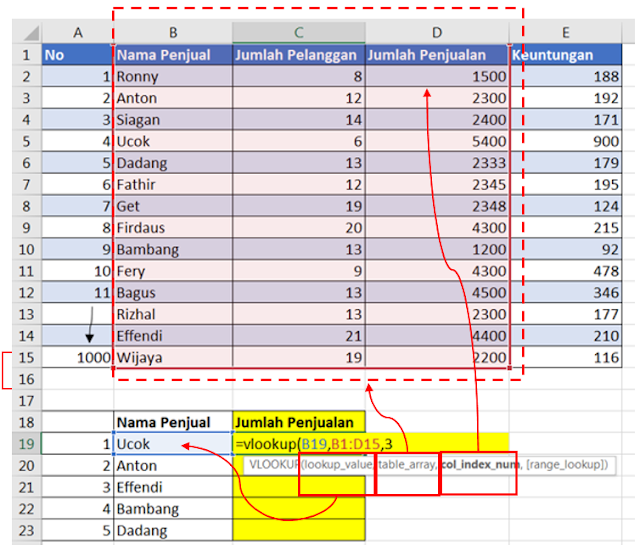Click '[range_lookup]' in the VLOOKUP tooltip
Viewport: 640px width, 556px height.
click(x=565, y=465)
